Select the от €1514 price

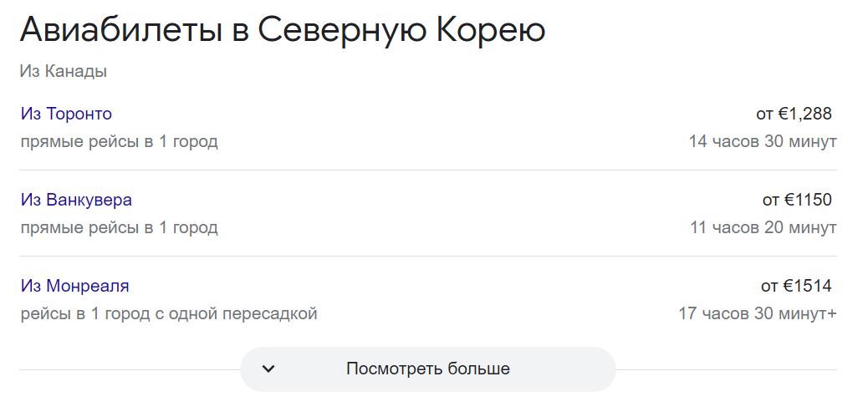797,285
